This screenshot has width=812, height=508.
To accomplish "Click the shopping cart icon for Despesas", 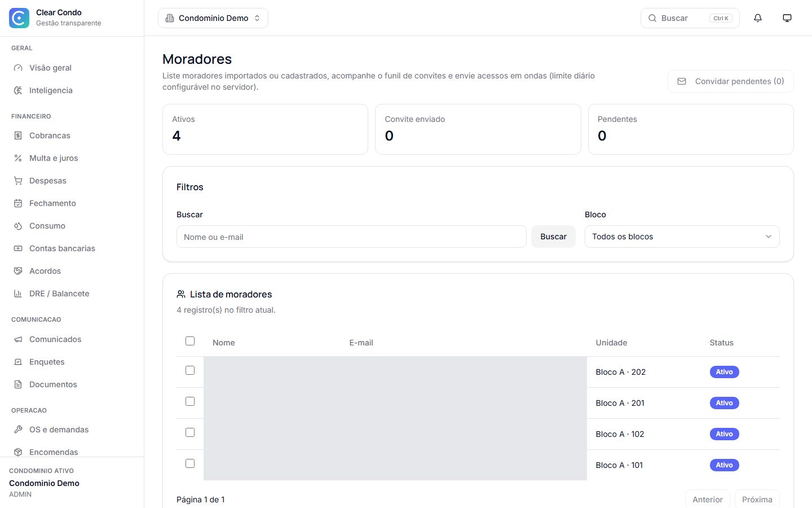I will point(18,181).
